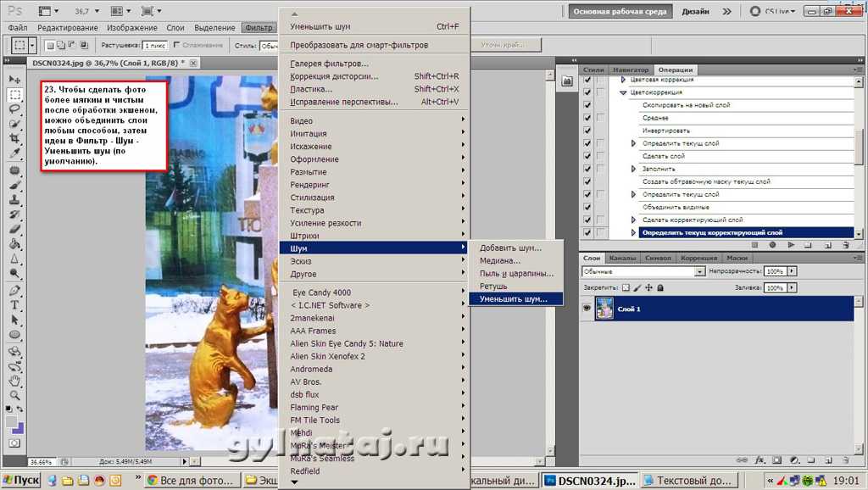Expand the Заполнить action step
This screenshot has width=868, height=490.
click(633, 169)
